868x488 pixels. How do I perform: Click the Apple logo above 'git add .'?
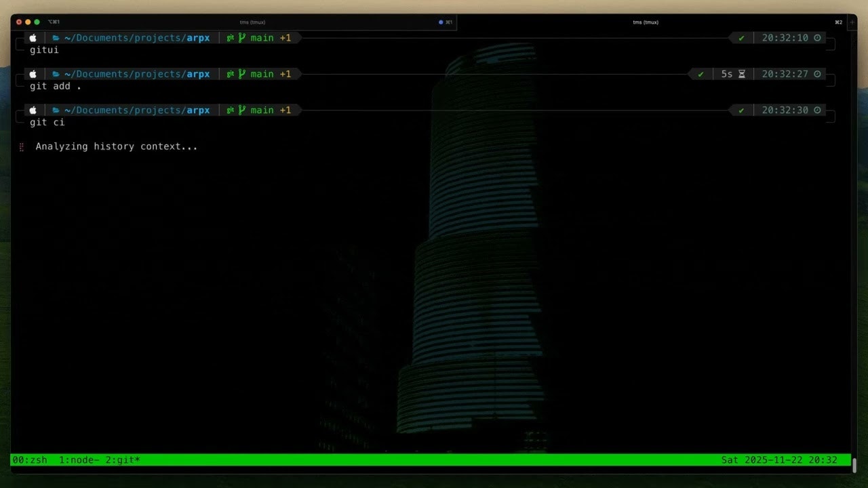coord(33,74)
